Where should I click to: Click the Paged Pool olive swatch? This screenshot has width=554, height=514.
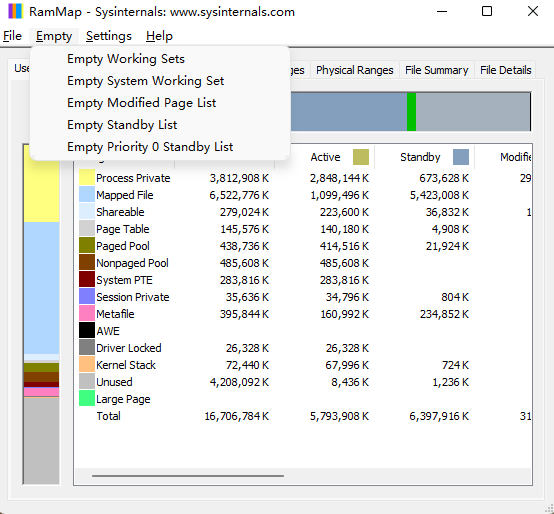(87, 246)
